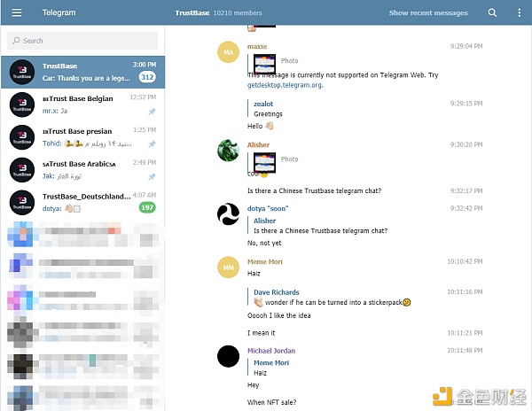This screenshot has height=411, width=532.
Task: Focus the chat Search field
Action: (x=82, y=41)
